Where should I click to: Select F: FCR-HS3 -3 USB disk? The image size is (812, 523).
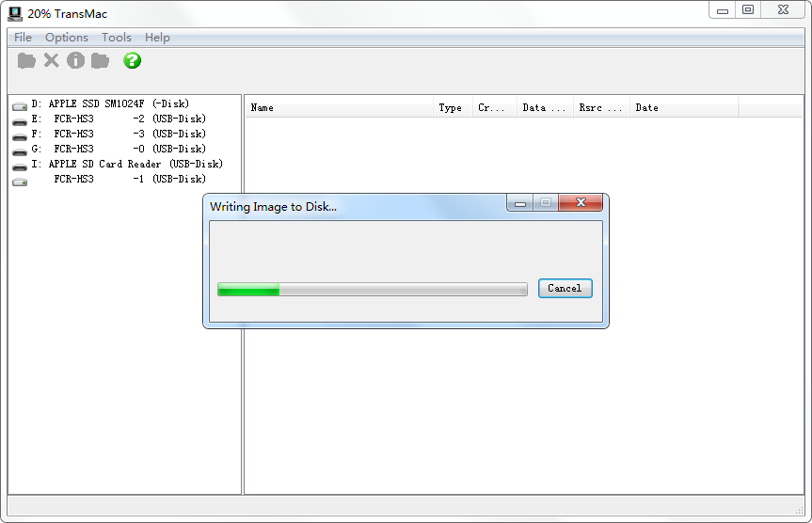(x=119, y=134)
